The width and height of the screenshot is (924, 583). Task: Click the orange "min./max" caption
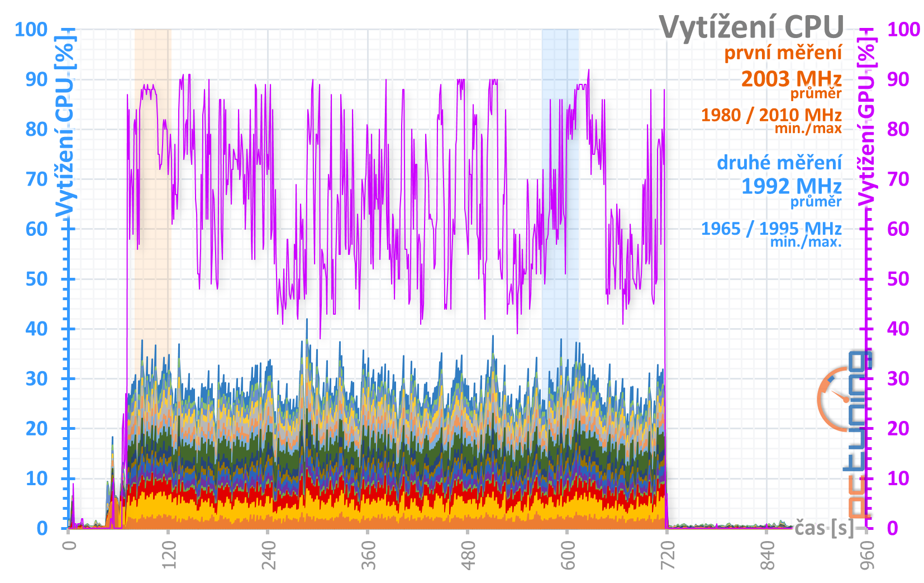point(808,129)
